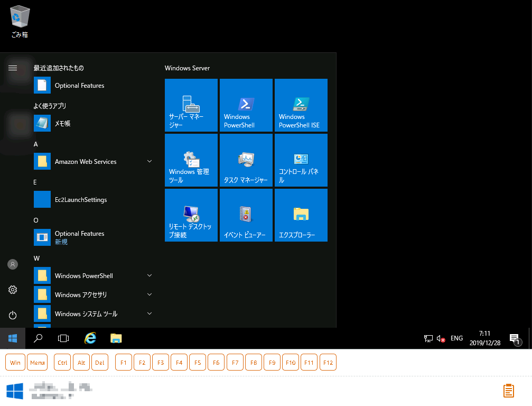Click the letter W group header
This screenshot has height=406, width=532.
pos(36,259)
